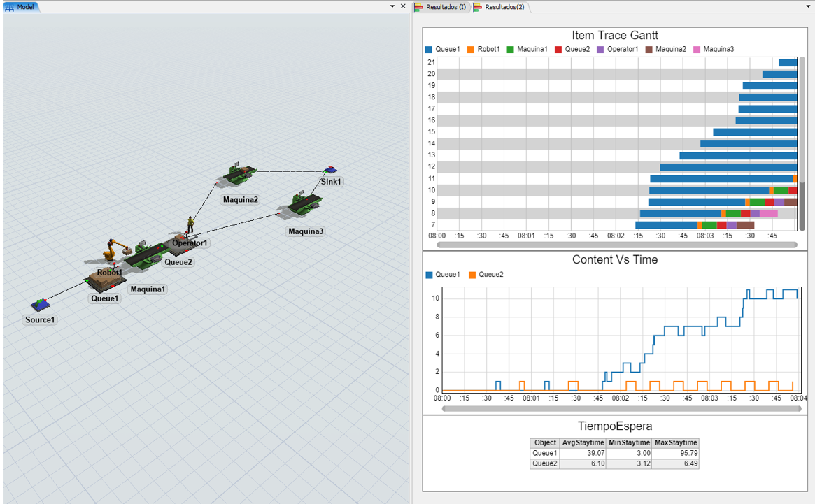Click the AvgStaytime column header in TiempoEspera
815x504 pixels.
click(583, 443)
